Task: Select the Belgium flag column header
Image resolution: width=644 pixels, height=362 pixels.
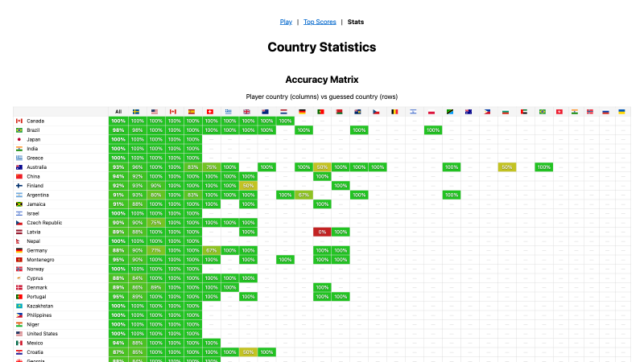Action: [394, 112]
